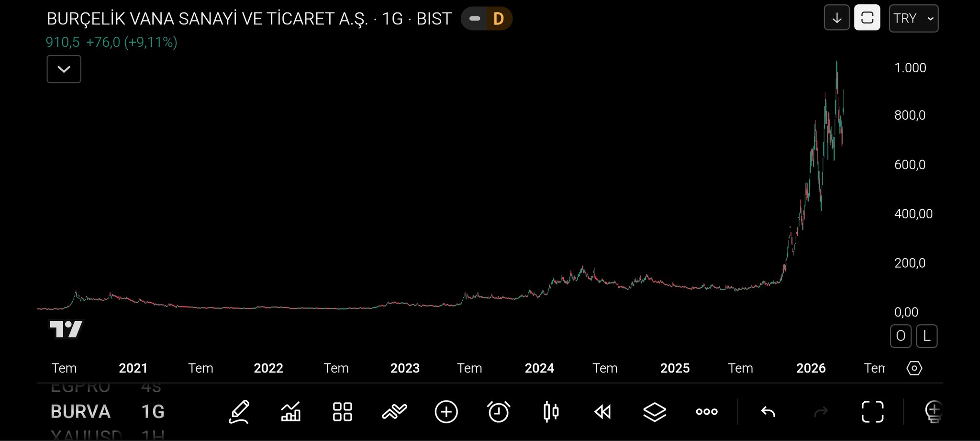Open the ideas lightbulb icon

click(934, 412)
